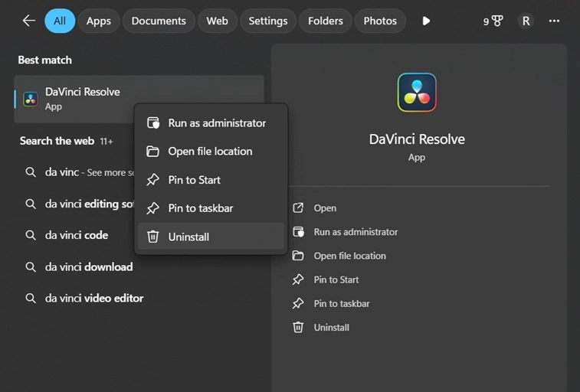Image resolution: width=580 pixels, height=392 pixels.
Task: Choose Pin to taskbar in context menu
Action: (211, 208)
